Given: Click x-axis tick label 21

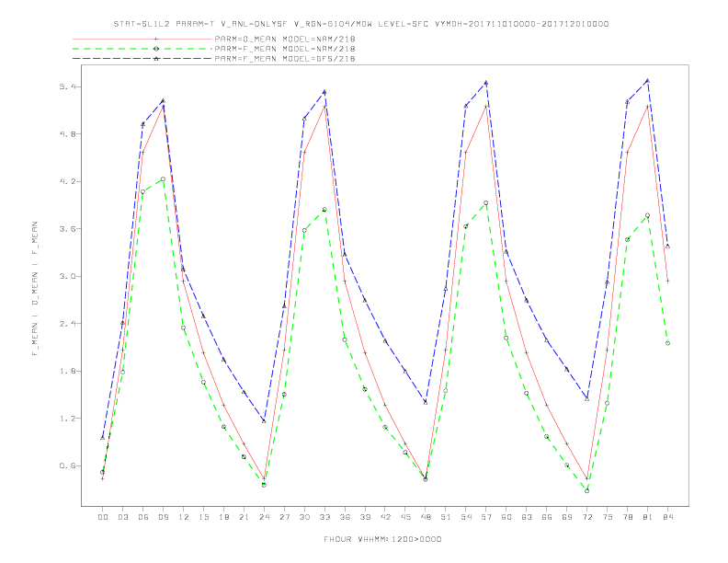Looking at the screenshot, I should 244,517.
